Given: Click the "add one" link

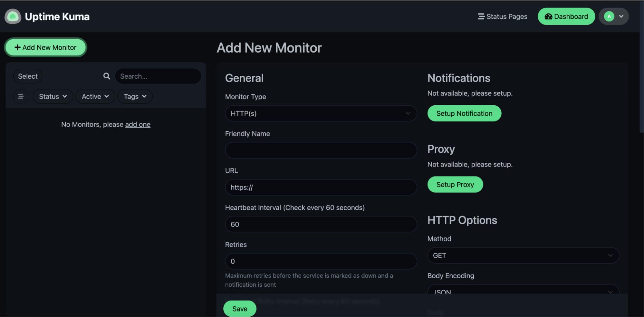Looking at the screenshot, I should (x=138, y=124).
